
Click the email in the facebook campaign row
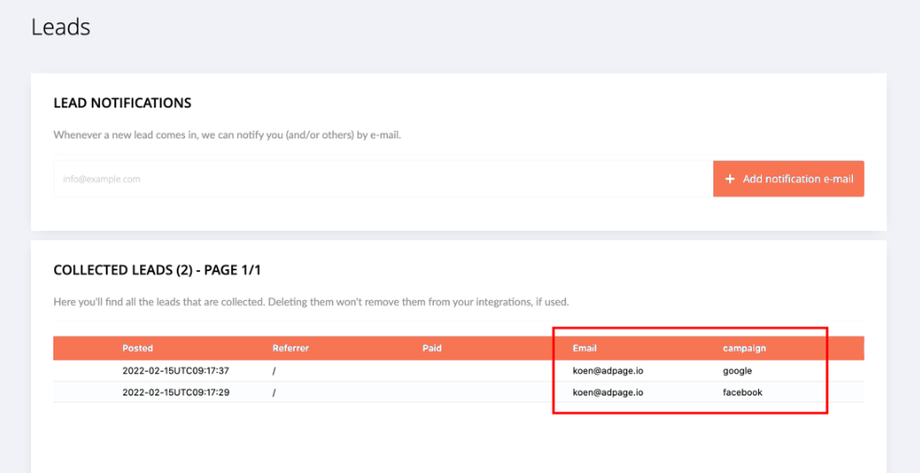click(x=608, y=392)
